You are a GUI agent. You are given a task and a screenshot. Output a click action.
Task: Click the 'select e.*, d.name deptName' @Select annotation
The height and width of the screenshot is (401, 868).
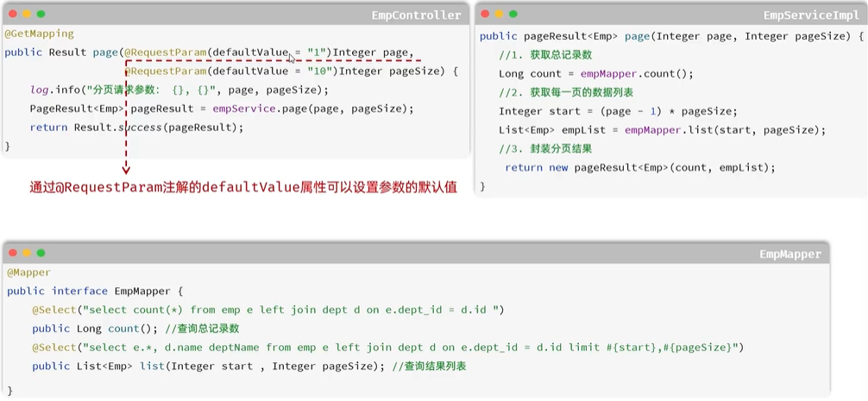[387, 348]
